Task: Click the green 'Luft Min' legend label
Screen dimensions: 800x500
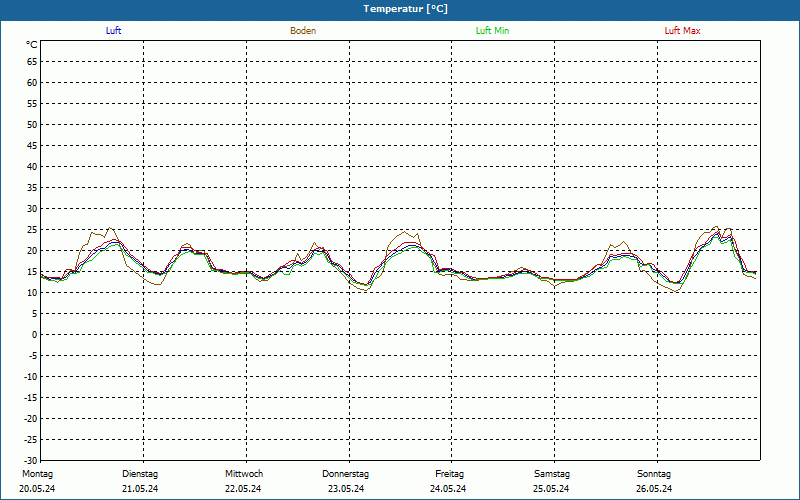Action: click(492, 31)
